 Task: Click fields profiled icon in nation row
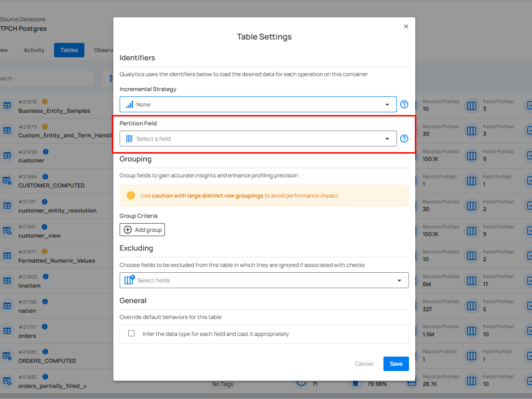471,306
